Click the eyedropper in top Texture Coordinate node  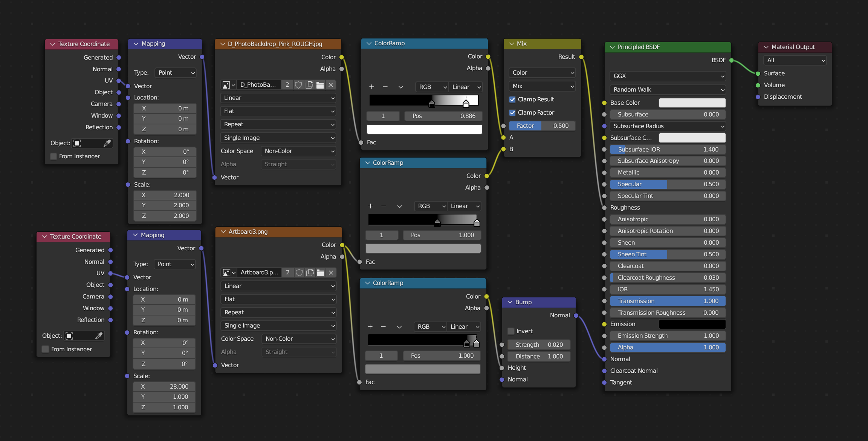pos(107,143)
